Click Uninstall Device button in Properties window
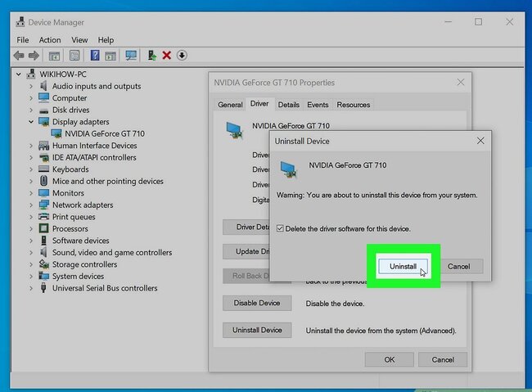This screenshot has width=532, height=392. (x=257, y=330)
